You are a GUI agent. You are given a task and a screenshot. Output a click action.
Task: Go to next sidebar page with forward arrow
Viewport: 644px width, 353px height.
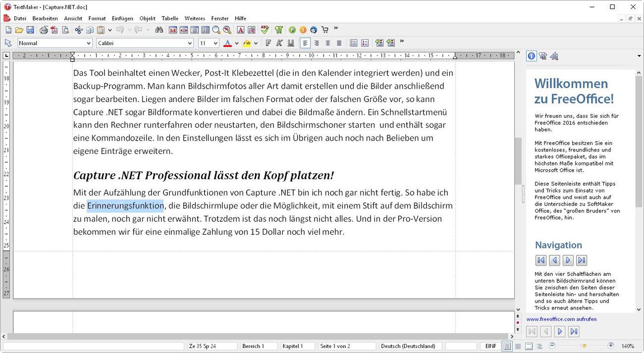[568, 260]
